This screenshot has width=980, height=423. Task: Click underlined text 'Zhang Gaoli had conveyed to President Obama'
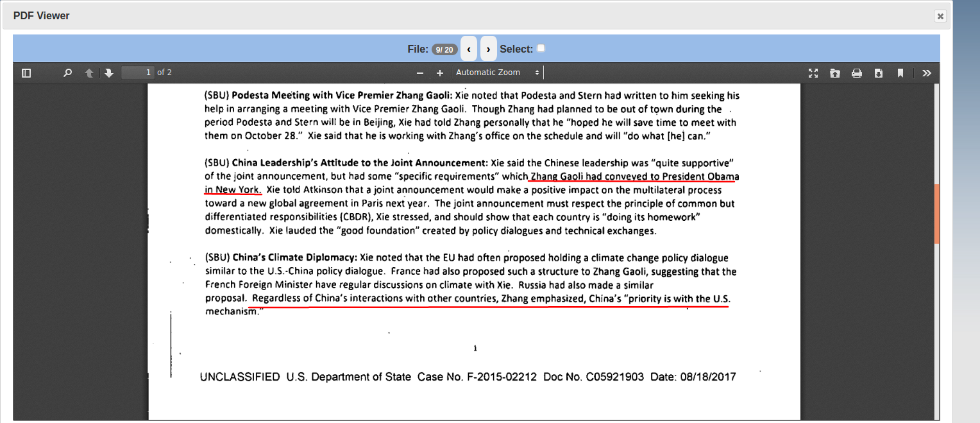pyautogui.click(x=635, y=177)
